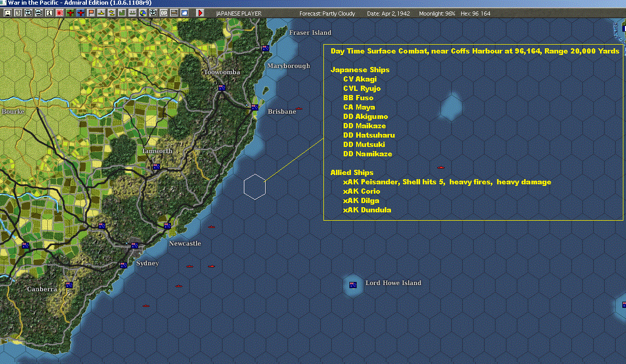The height and width of the screenshot is (364, 626).
Task: Click the red play arrow end-turn icon
Action: 201,12
